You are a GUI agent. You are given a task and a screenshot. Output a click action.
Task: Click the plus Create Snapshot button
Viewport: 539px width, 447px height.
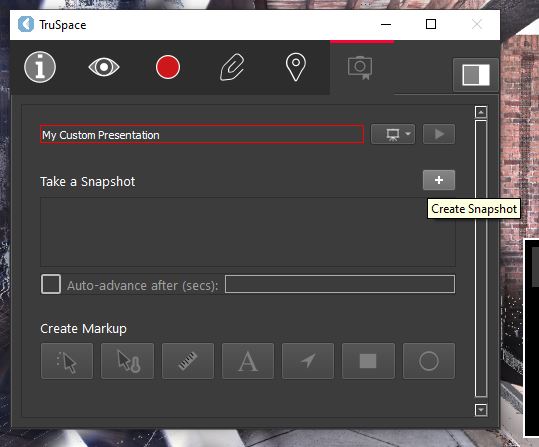coord(439,180)
